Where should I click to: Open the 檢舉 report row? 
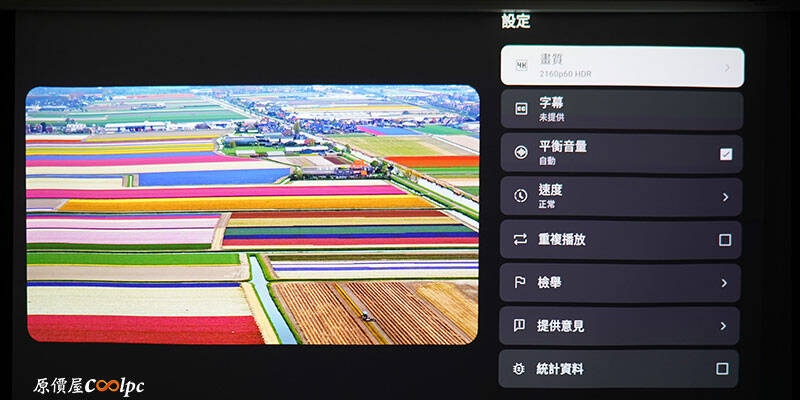coord(620,283)
